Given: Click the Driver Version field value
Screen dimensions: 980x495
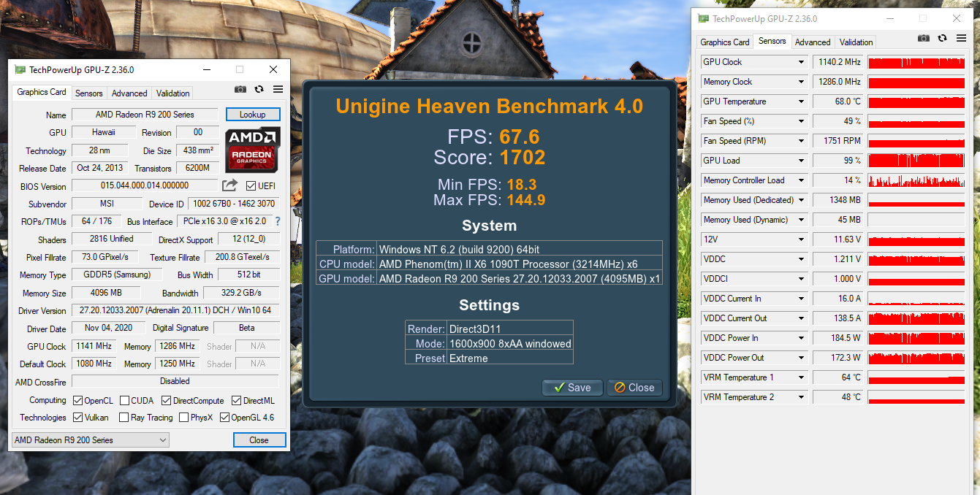Looking at the screenshot, I should coord(175,310).
